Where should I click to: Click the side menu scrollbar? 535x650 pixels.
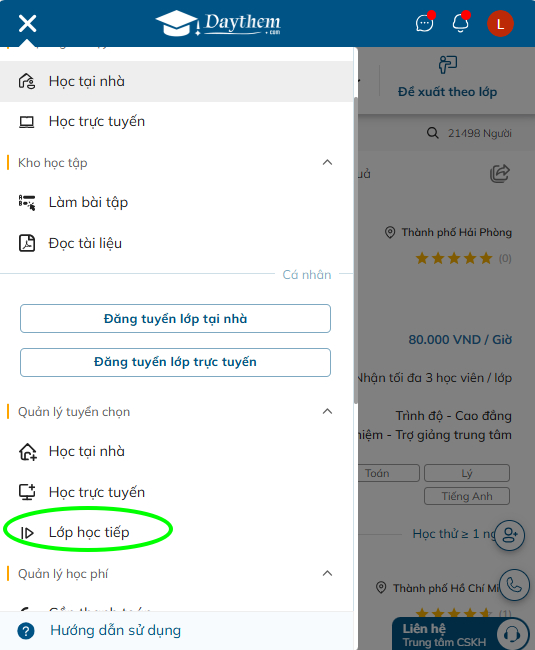[x=356, y=251]
